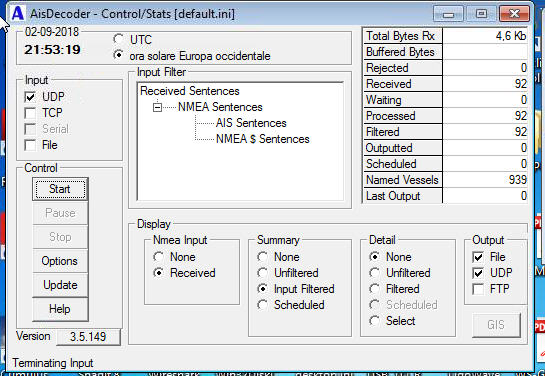
Task: Close the AisDecoder window
Action: tap(514, 14)
